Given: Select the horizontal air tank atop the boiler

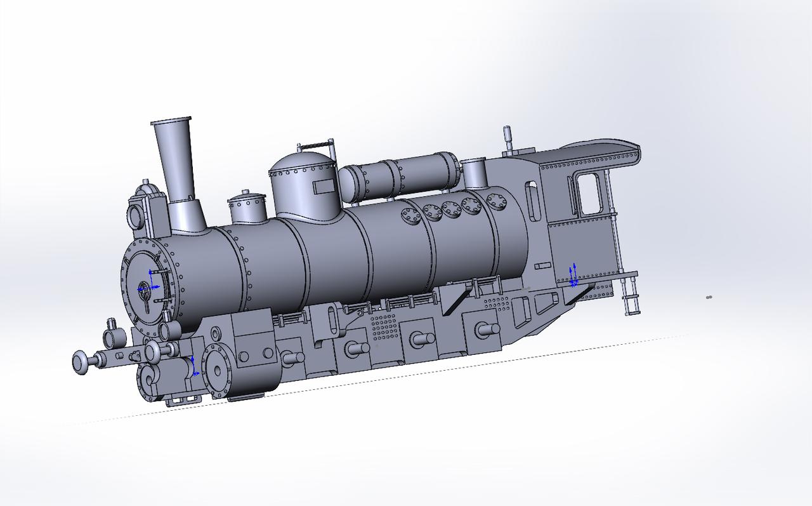Looking at the screenshot, I should coord(400,175).
